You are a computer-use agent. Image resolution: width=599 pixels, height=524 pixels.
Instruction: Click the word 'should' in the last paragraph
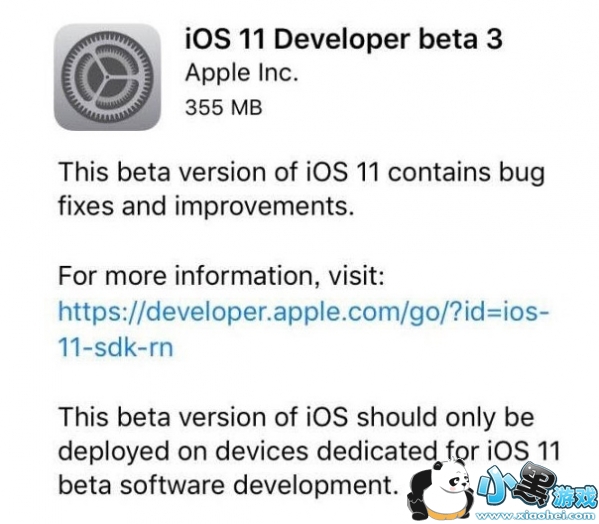(x=397, y=416)
